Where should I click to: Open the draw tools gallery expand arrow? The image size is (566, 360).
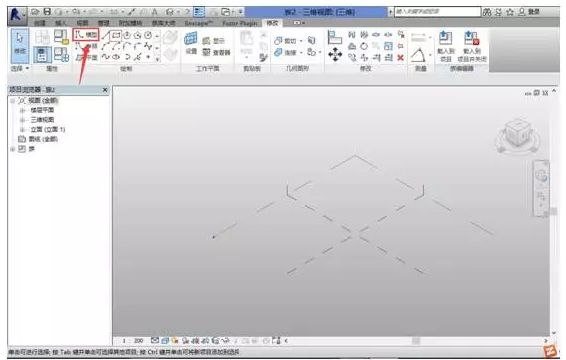point(157,58)
